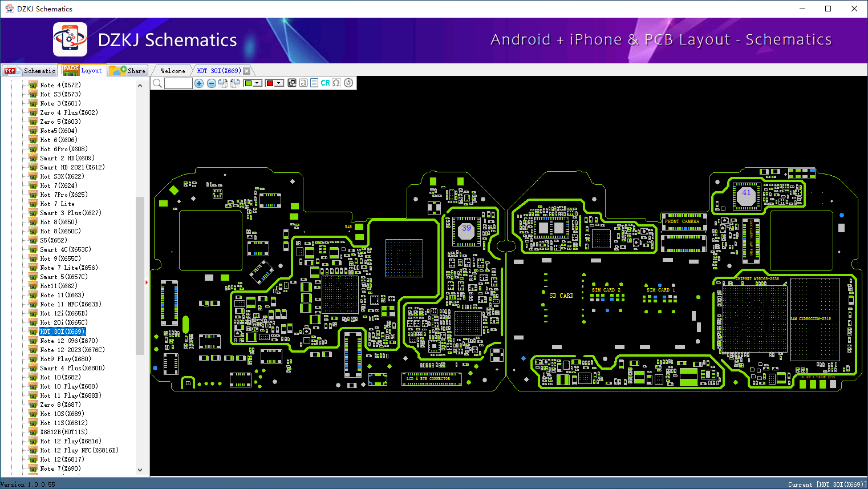Toggle the letter 'a' text display icon
Image resolution: width=868 pixels, height=489 pixels.
tap(303, 83)
